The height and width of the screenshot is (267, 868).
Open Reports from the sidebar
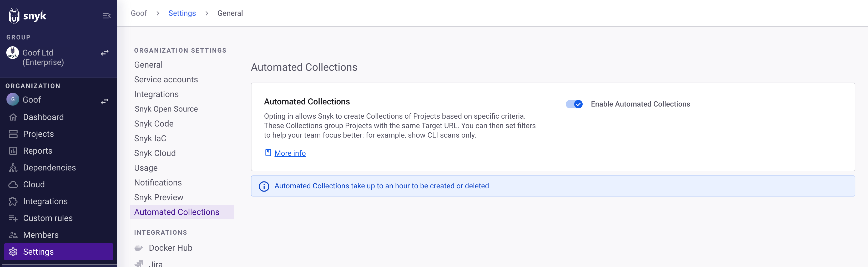pos(13,151)
